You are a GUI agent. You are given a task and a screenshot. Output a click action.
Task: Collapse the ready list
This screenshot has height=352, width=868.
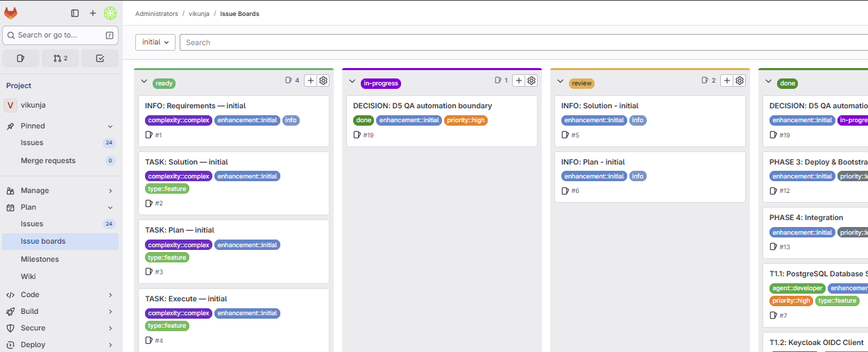tap(144, 81)
